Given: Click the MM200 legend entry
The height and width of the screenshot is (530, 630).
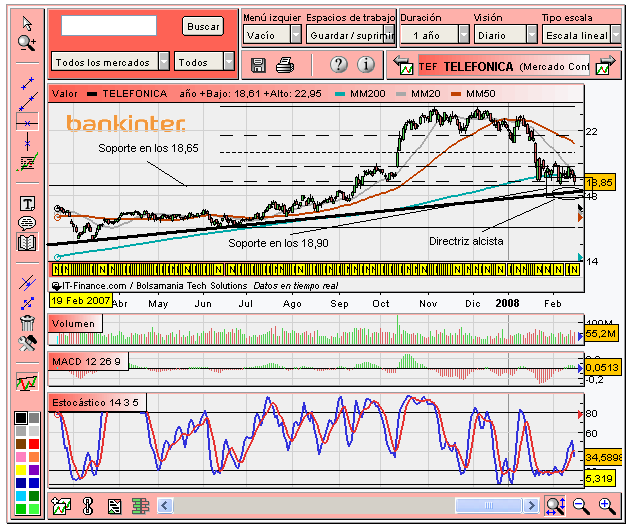Looking at the screenshot, I should coord(360,94).
